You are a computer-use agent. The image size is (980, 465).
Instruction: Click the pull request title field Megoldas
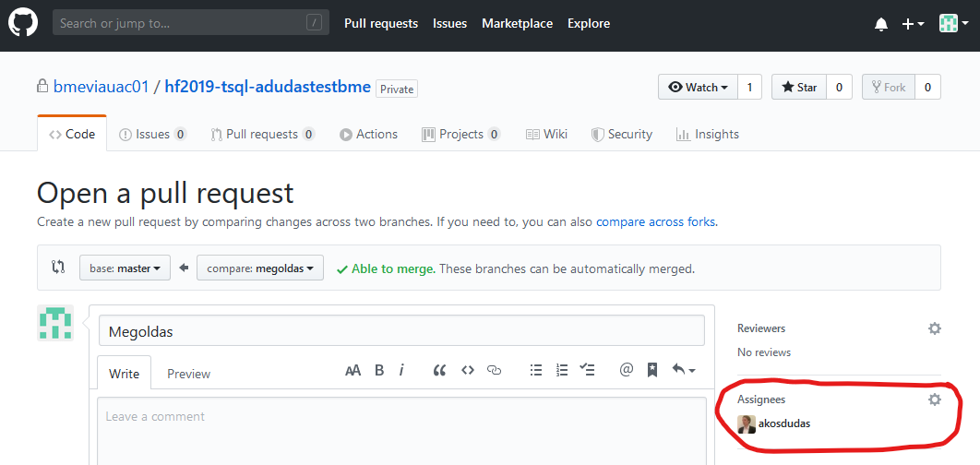point(402,330)
